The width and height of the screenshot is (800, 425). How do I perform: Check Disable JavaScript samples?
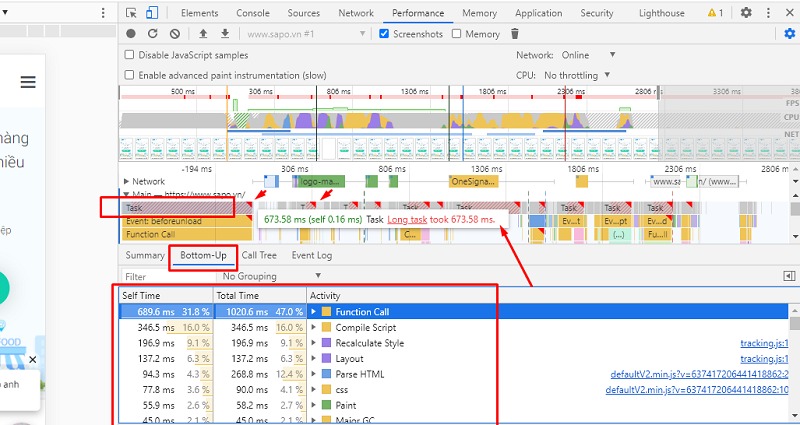pyautogui.click(x=130, y=55)
